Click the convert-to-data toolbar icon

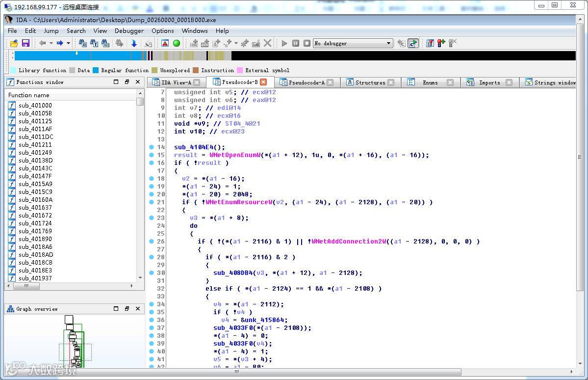[x=205, y=43]
